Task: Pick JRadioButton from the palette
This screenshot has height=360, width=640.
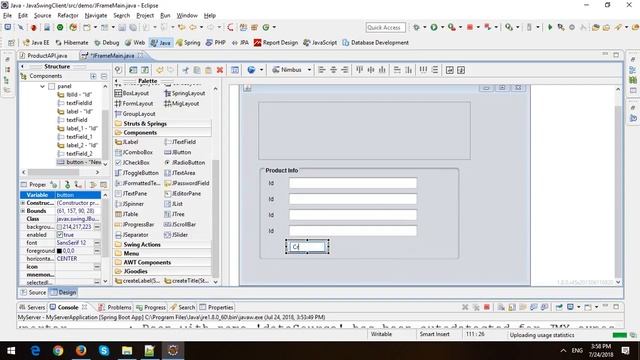Action: click(x=184, y=162)
